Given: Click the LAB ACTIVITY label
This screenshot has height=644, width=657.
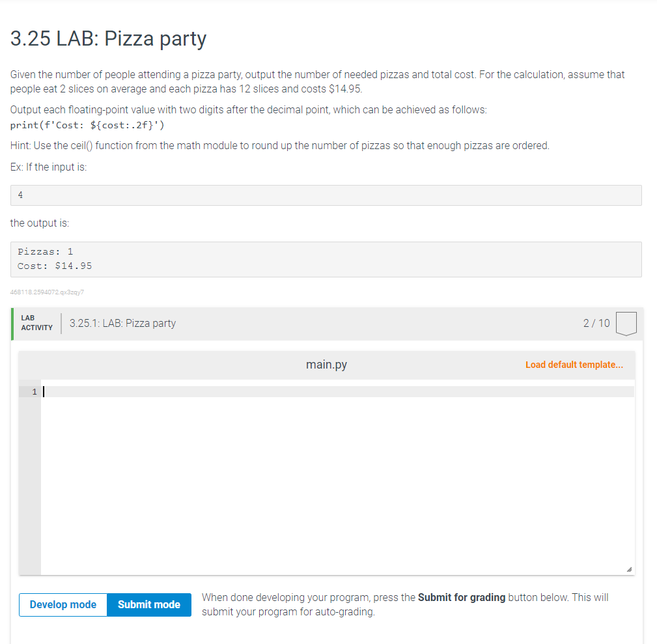Looking at the screenshot, I should (36, 322).
